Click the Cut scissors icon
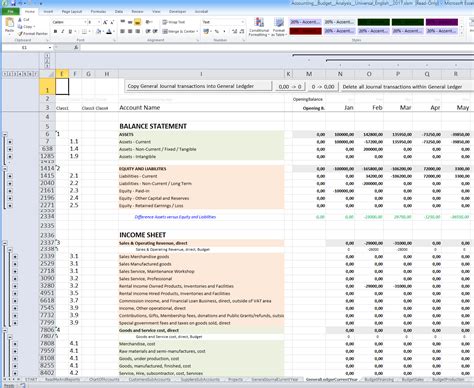Viewport: 474px width, 388px height. 20,20
